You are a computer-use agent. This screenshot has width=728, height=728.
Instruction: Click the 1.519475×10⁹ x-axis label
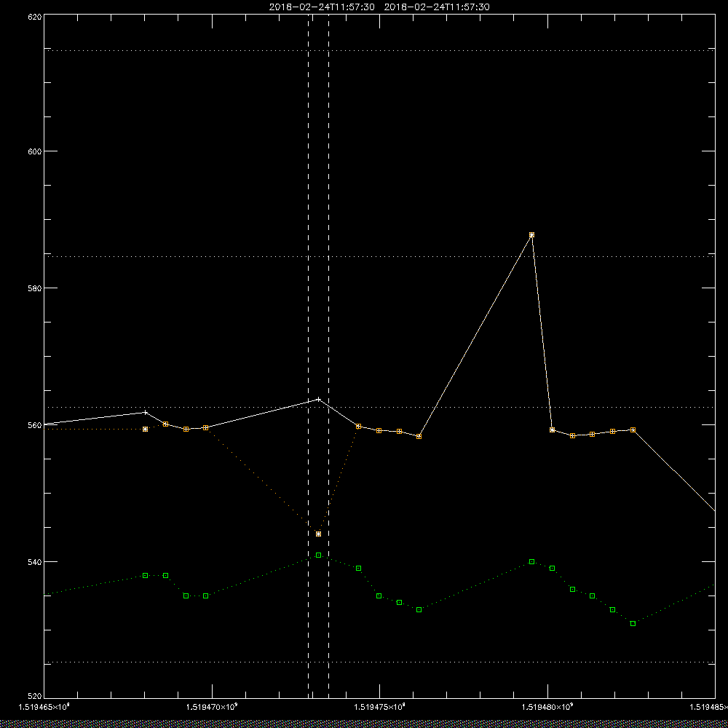379,707
